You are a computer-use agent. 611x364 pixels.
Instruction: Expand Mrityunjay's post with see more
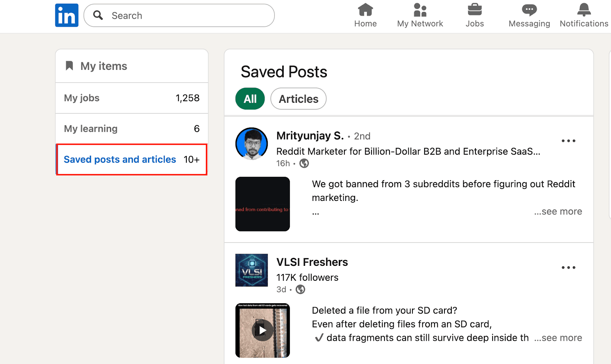(558, 211)
